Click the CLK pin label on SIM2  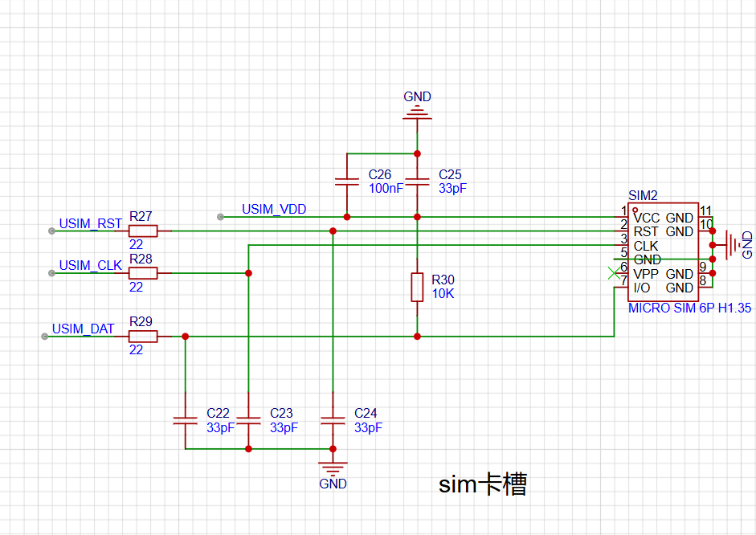[x=646, y=246]
